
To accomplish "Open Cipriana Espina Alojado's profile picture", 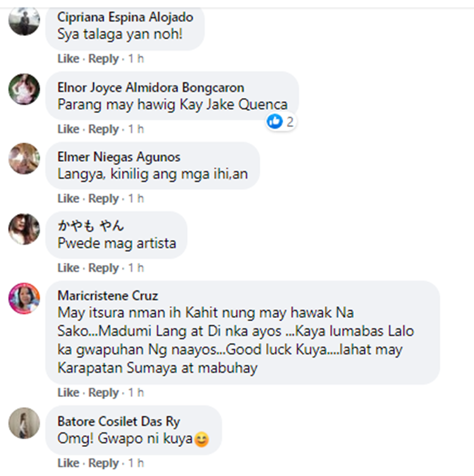I will click(x=24, y=20).
